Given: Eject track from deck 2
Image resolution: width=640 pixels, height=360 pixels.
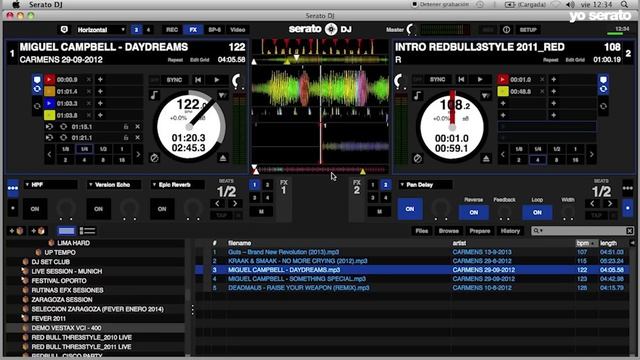Looking at the screenshot, I should click(x=486, y=158).
